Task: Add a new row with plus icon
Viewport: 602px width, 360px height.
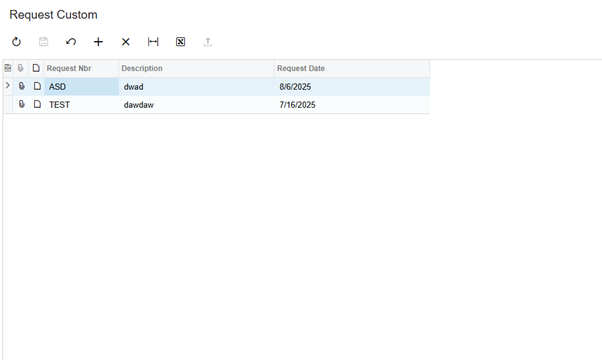Action: click(x=98, y=41)
